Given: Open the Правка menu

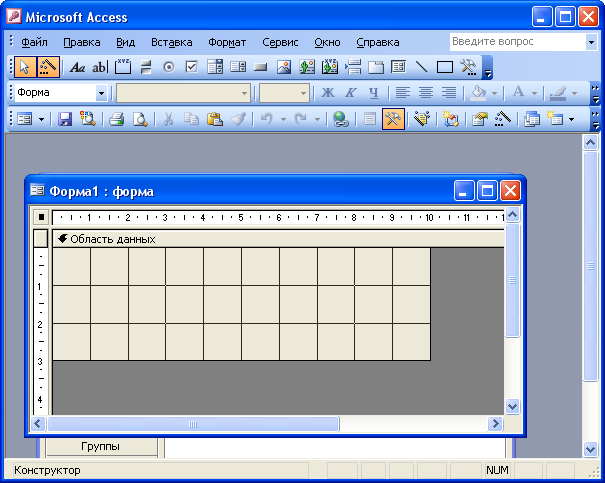Looking at the screenshot, I should pos(82,42).
